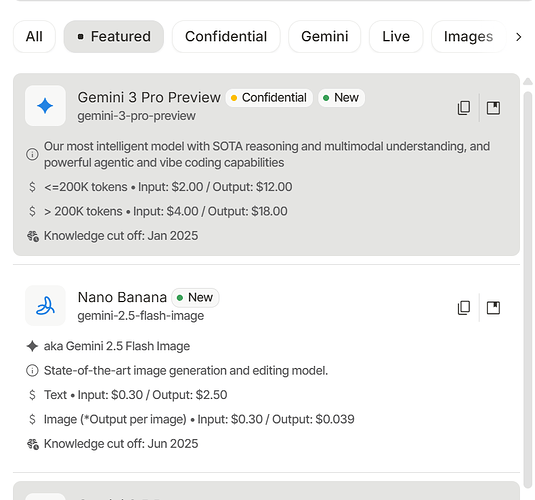The height and width of the screenshot is (500, 535).
Task: Click knowledge icon next to Jun 2025 cutoff
Action: (x=33, y=444)
